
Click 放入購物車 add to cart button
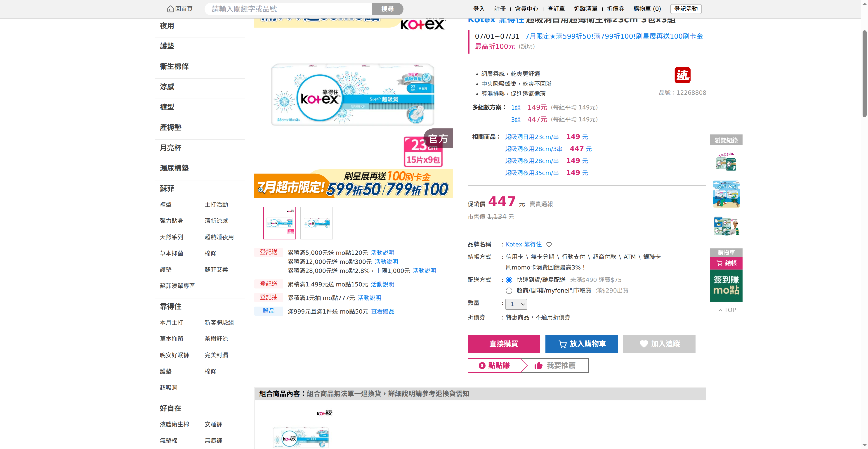coord(581,344)
